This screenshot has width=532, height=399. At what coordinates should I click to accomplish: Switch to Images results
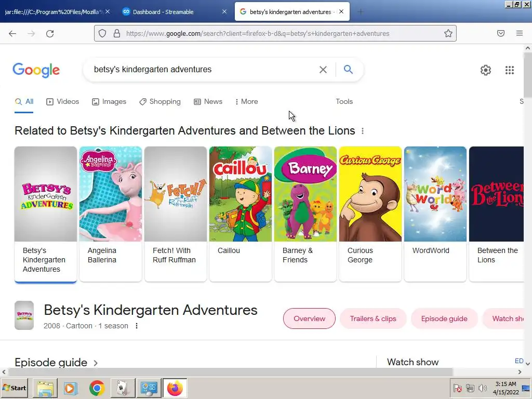coord(109,101)
